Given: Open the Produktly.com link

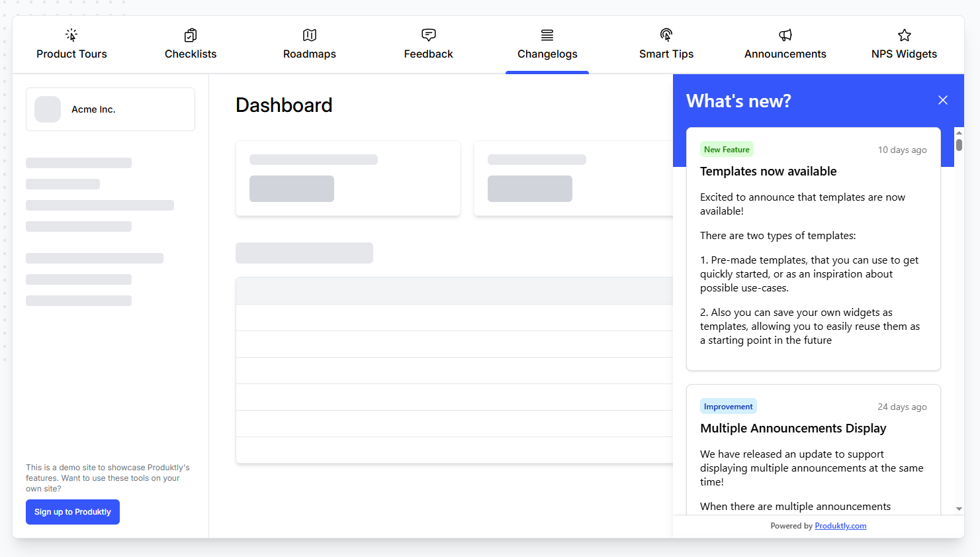Looking at the screenshot, I should tap(840, 525).
